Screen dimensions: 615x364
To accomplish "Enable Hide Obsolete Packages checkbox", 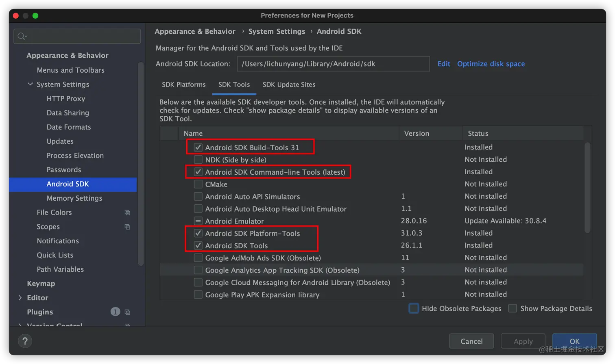I will (414, 308).
